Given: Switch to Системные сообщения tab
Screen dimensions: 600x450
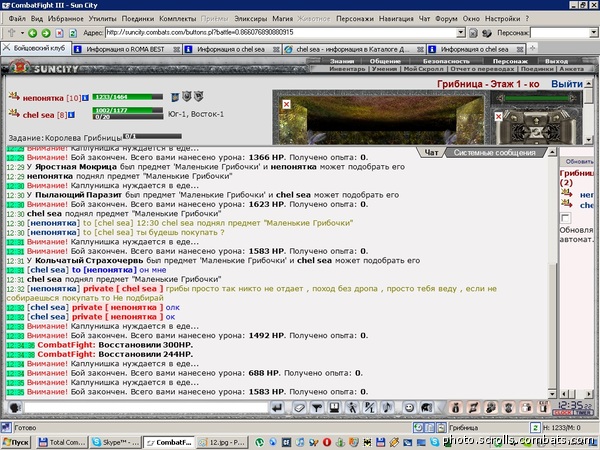Looking at the screenshot, I should 494,153.
